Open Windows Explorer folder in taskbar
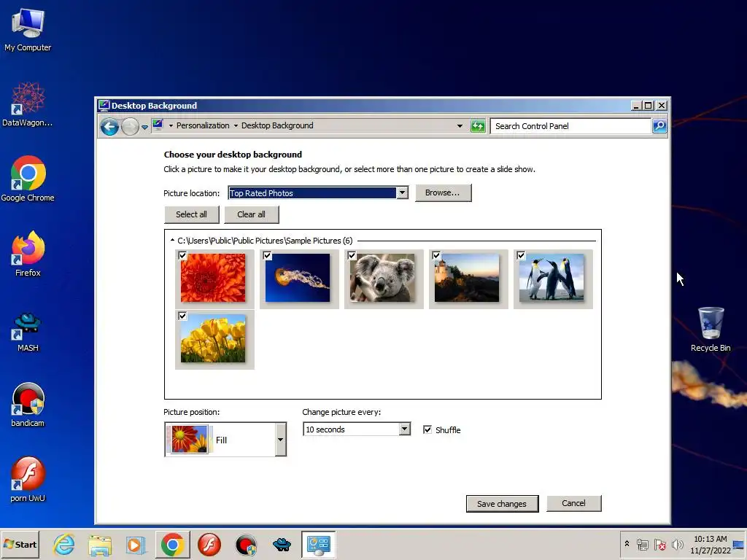Image resolution: width=747 pixels, height=560 pixels. tap(100, 545)
